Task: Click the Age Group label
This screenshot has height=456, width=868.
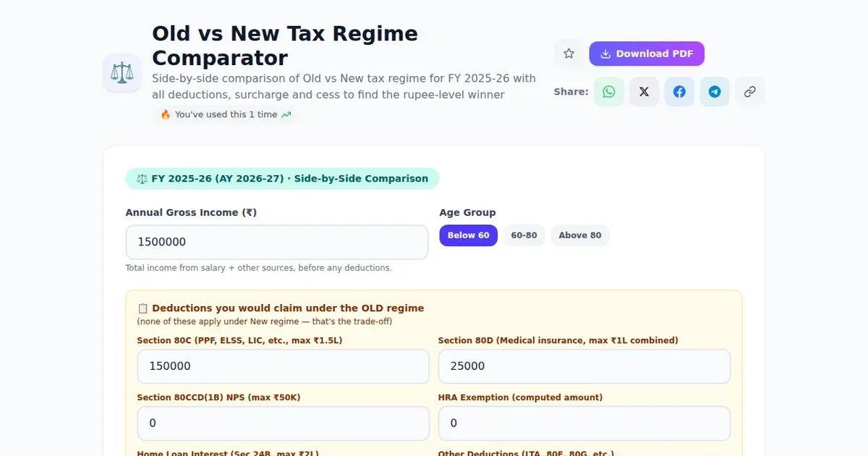Action: click(x=468, y=212)
